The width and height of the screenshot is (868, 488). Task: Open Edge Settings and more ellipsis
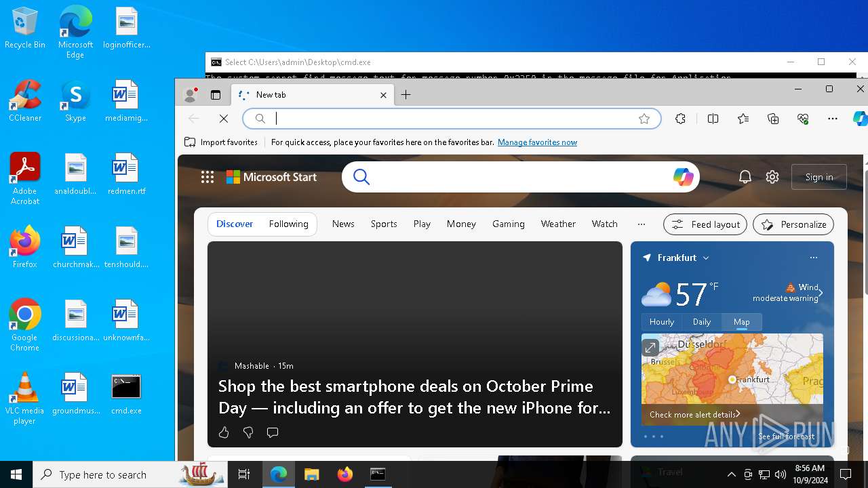833,119
